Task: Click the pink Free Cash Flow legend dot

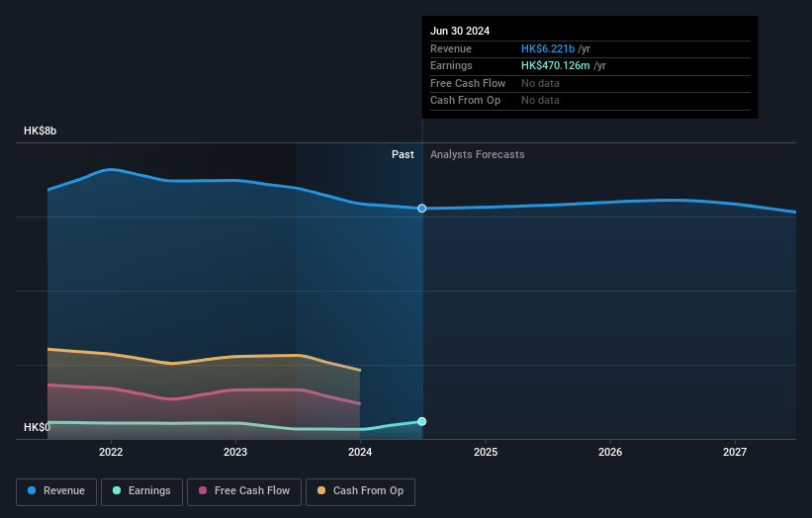Action: tap(203, 490)
